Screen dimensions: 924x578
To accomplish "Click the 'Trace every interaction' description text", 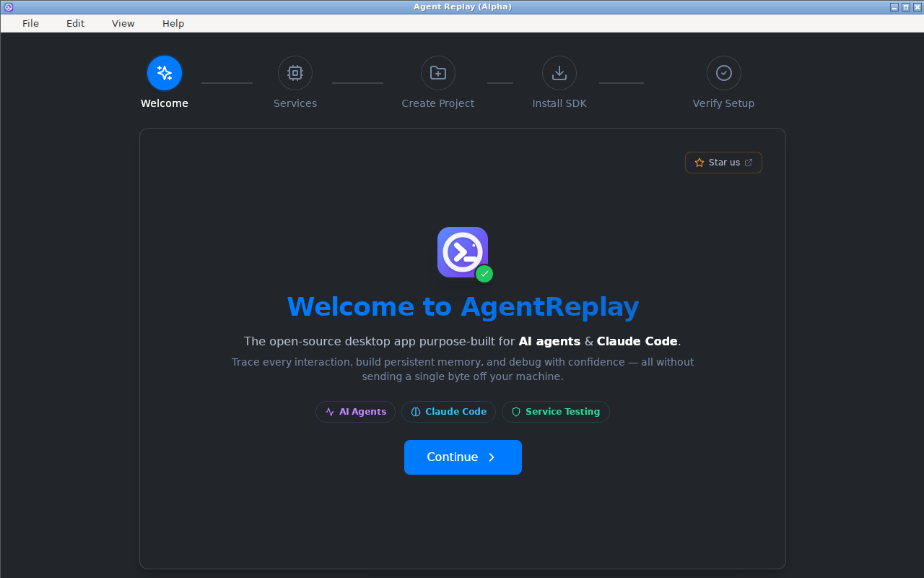I will [463, 369].
